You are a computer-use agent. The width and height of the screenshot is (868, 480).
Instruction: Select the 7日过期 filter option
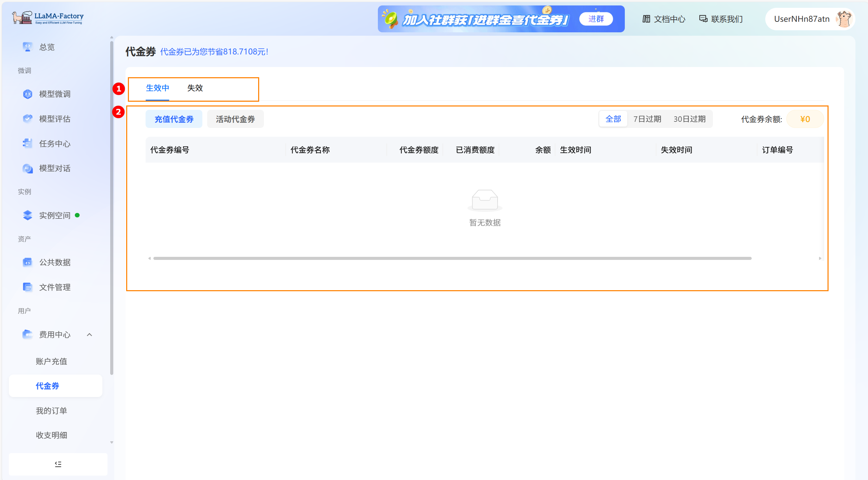(647, 119)
